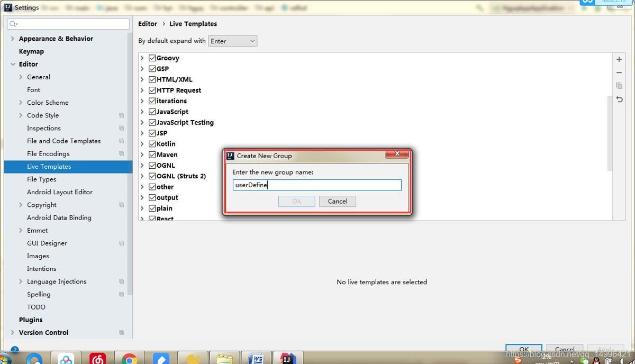This screenshot has width=635, height=364.
Task: Click project-level icon beside Language Injections
Action: pos(121,281)
